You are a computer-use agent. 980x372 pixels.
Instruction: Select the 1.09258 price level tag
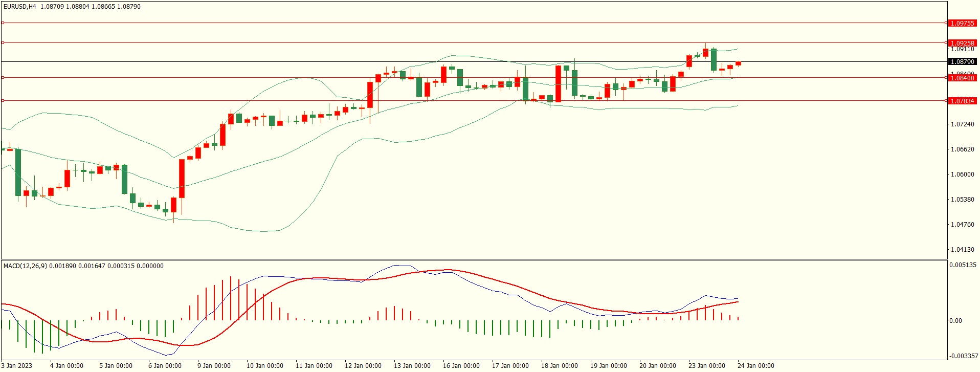pos(962,43)
